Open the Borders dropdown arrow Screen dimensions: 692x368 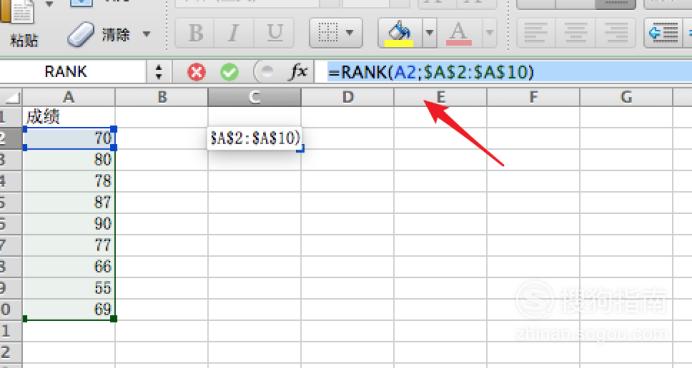click(x=350, y=33)
